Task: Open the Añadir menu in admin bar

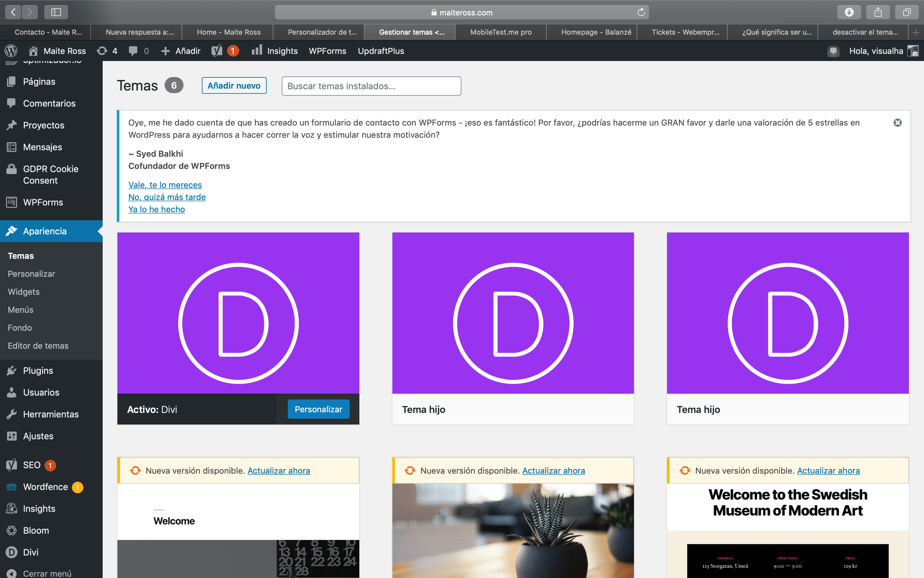Action: pyautogui.click(x=181, y=51)
